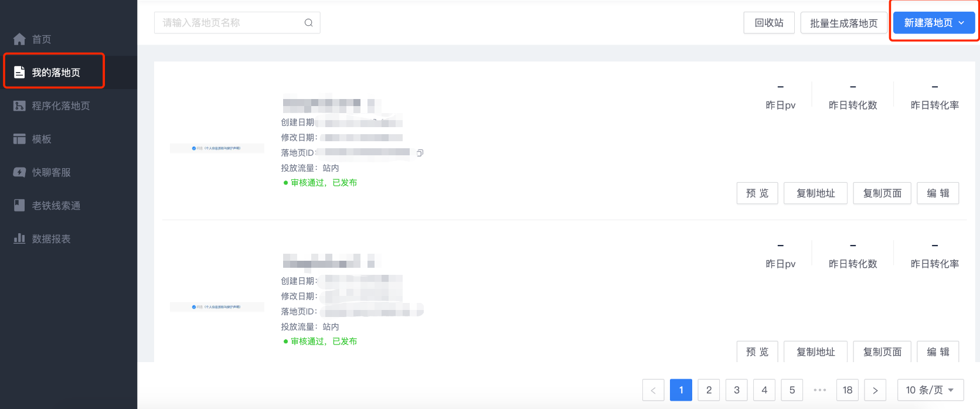The image size is (980, 409).
Task: Click first item's 审核通过,已发布 status
Action: (x=320, y=183)
